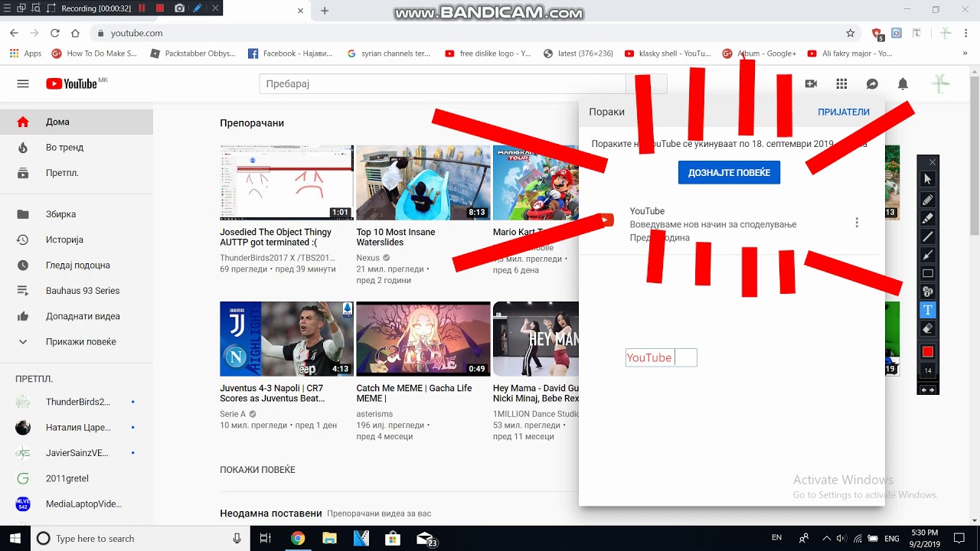Open 2011gretel subscription channel
The width and height of the screenshot is (980, 551).
(x=77, y=478)
